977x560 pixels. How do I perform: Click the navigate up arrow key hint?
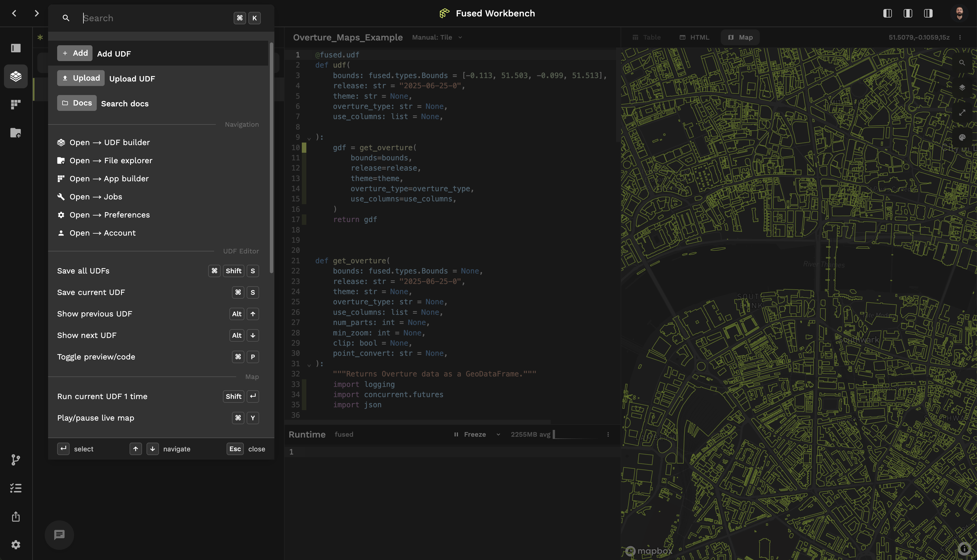tap(135, 449)
